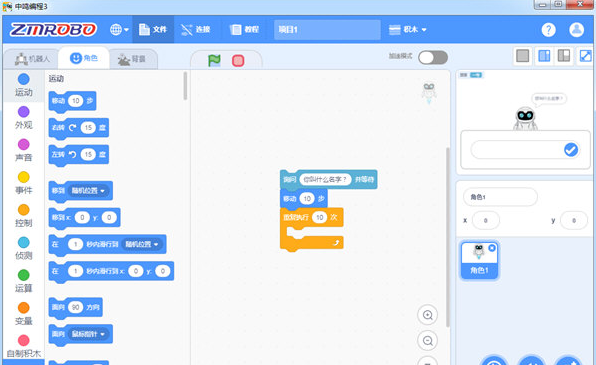Select the 声音 sound category

tap(24, 151)
